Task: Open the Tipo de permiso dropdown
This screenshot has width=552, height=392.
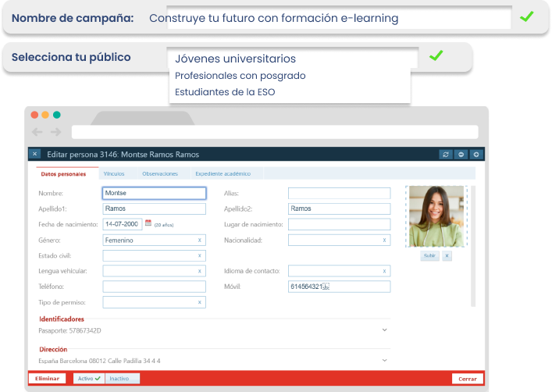Action: point(154,302)
